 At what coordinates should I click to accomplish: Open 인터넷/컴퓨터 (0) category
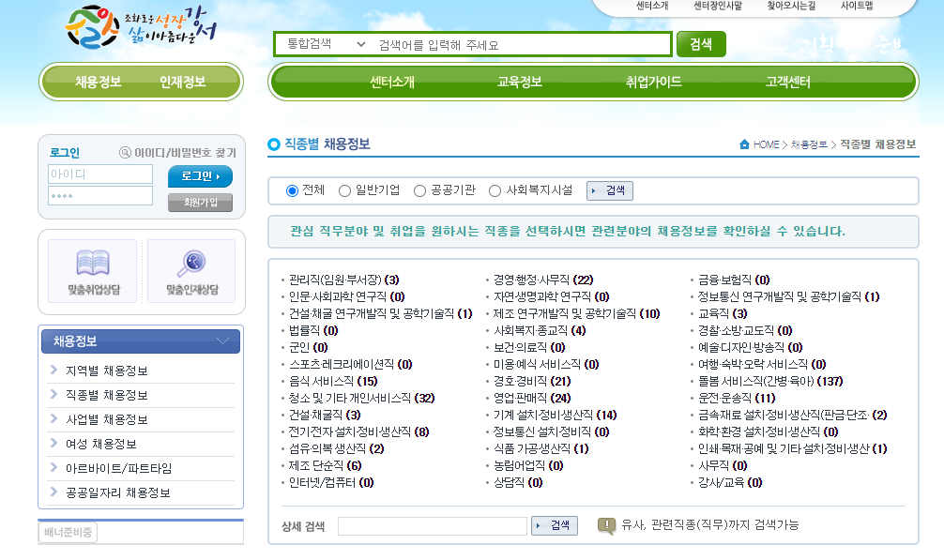(x=331, y=482)
